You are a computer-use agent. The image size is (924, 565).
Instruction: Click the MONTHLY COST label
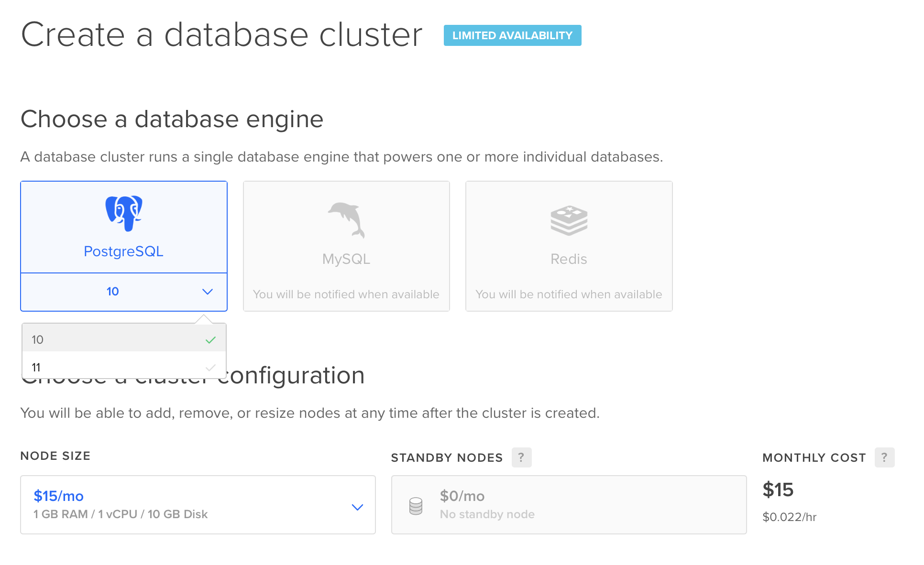point(814,458)
